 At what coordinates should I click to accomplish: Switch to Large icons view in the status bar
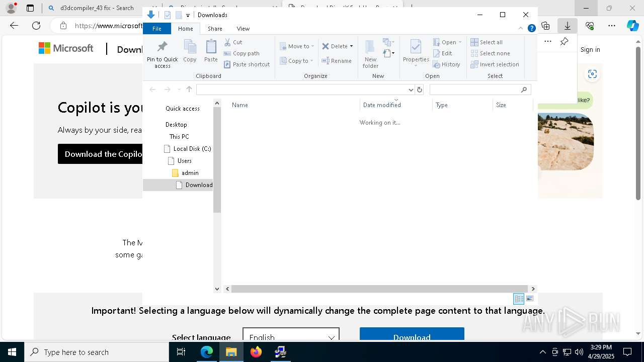click(x=530, y=299)
